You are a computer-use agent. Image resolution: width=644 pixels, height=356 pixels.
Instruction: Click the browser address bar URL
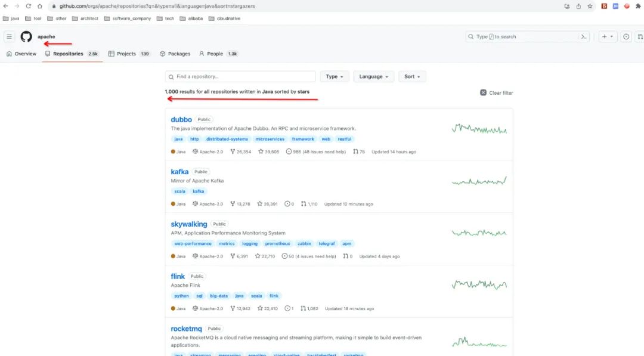[157, 6]
